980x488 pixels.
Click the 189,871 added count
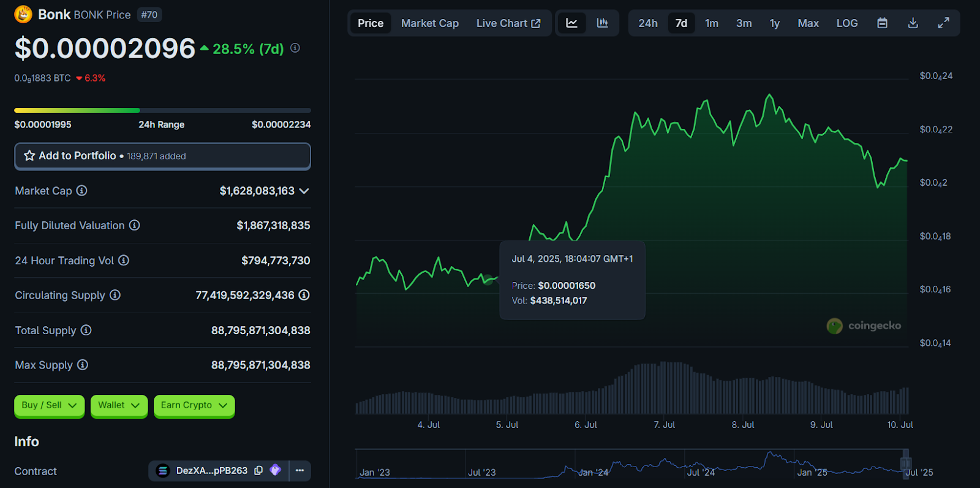click(156, 156)
